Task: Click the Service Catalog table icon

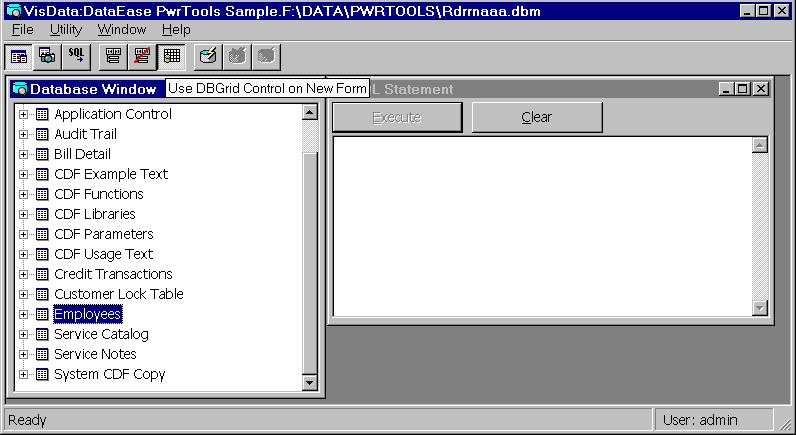Action: (43, 334)
